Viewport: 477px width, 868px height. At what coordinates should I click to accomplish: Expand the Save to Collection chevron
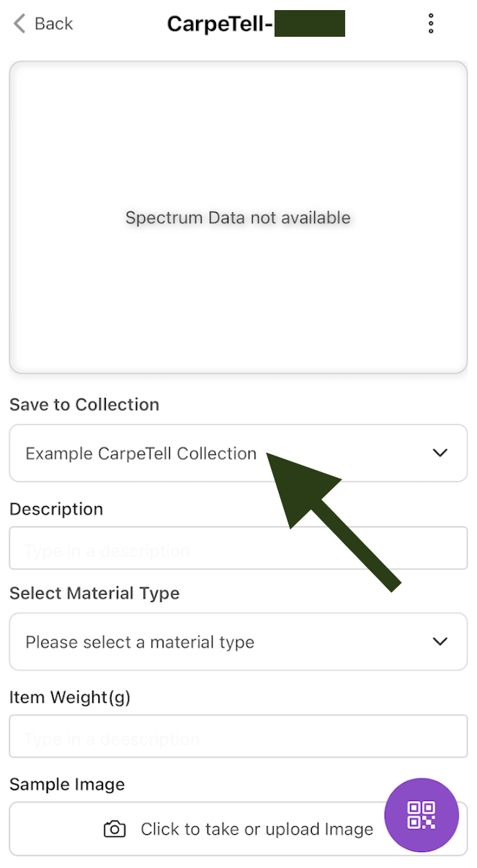click(440, 453)
